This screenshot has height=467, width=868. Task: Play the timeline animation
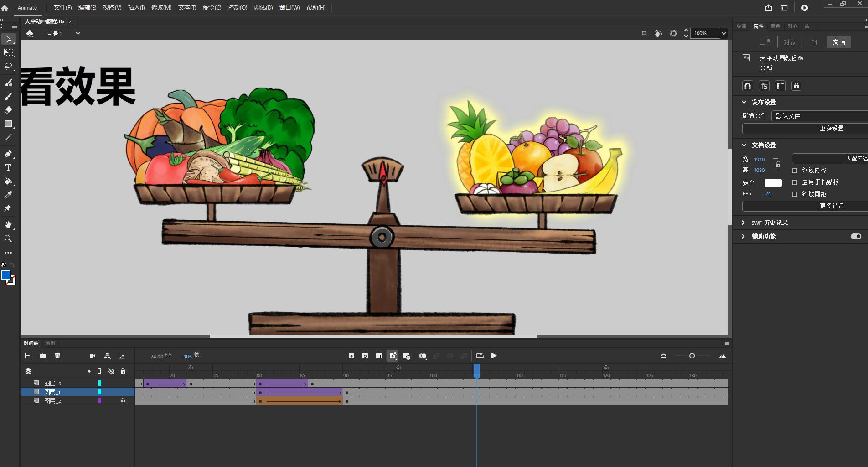494,356
